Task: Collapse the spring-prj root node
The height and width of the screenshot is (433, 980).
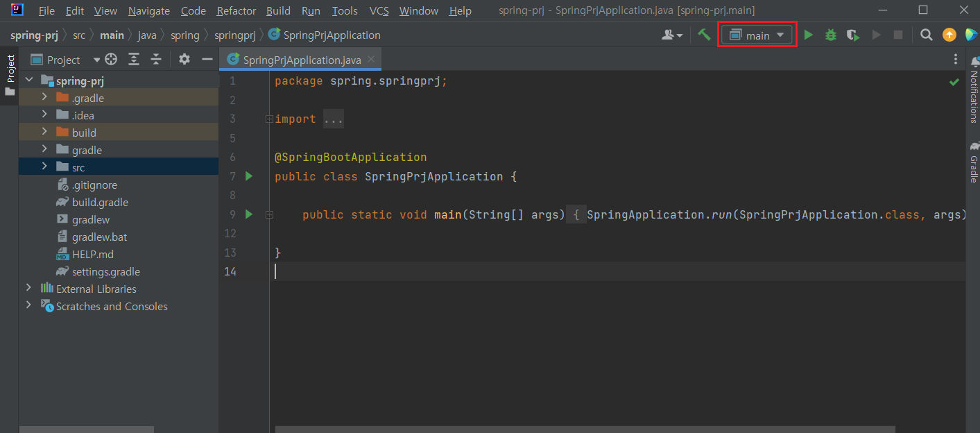Action: [28, 80]
